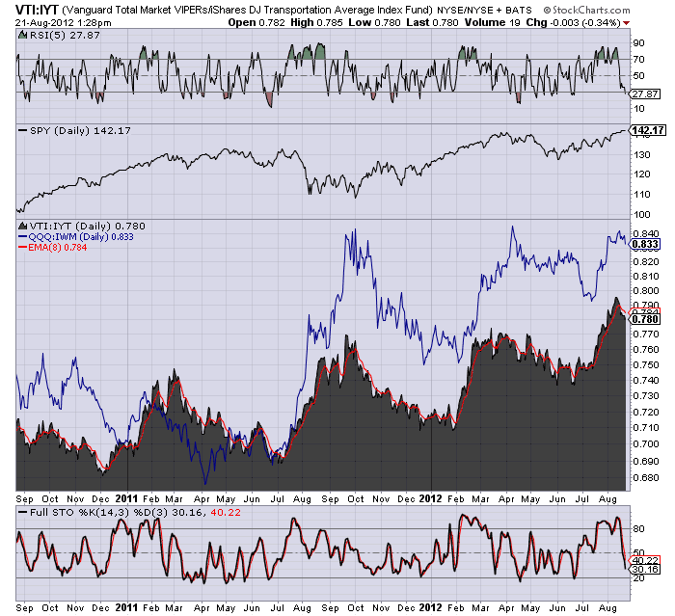This screenshot has height=616, width=675.
Task: Click the 0.833 QQQ:IWM value label
Action: click(x=644, y=245)
